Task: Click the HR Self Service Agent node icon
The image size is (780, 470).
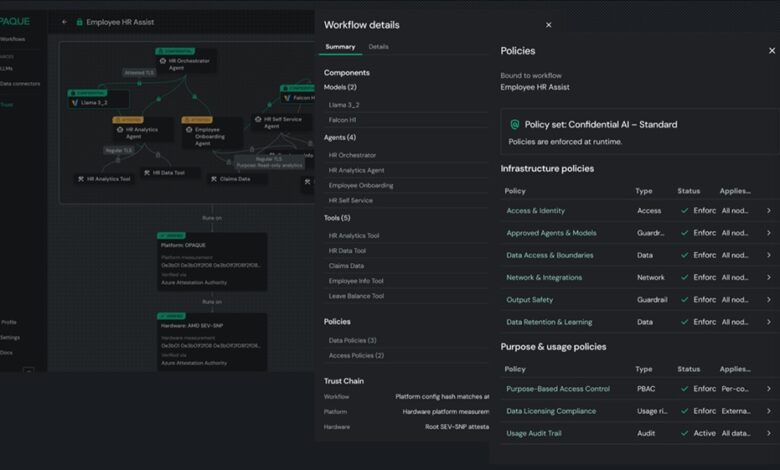Action: pyautogui.click(x=258, y=119)
